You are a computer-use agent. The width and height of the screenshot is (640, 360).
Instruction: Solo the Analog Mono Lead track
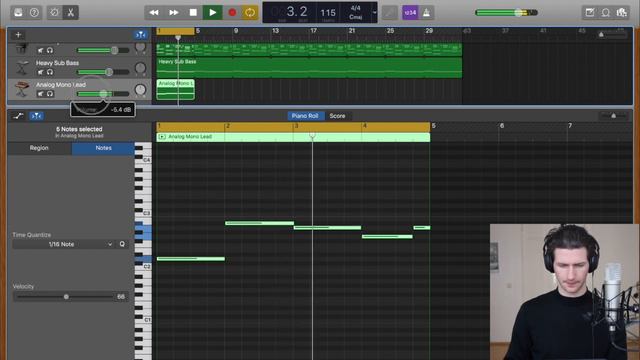(x=50, y=94)
